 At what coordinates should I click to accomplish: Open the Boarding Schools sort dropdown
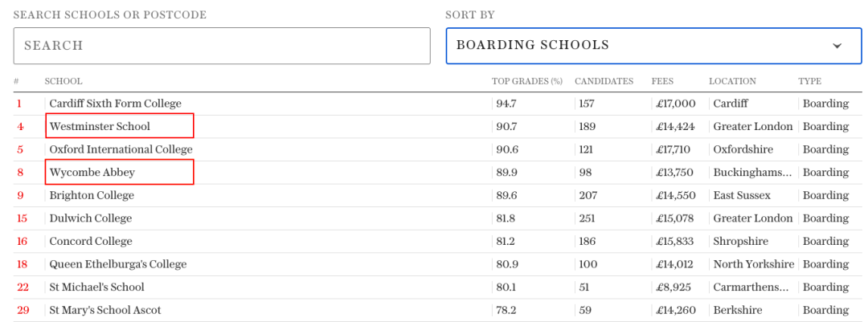[x=653, y=45]
